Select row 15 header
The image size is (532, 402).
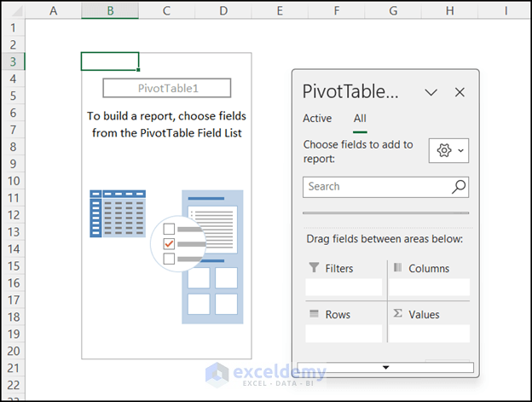click(13, 265)
